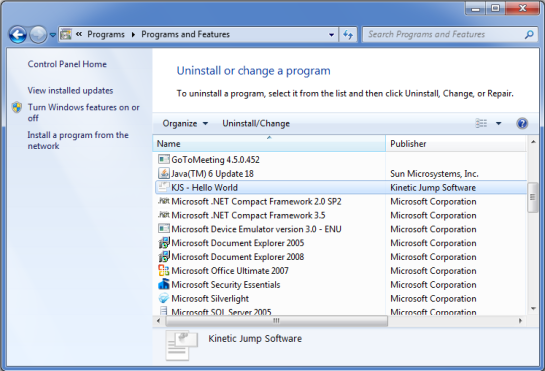This screenshot has height=371, width=545.
Task: Click horizontal scrollbar left arrow
Action: coord(158,321)
